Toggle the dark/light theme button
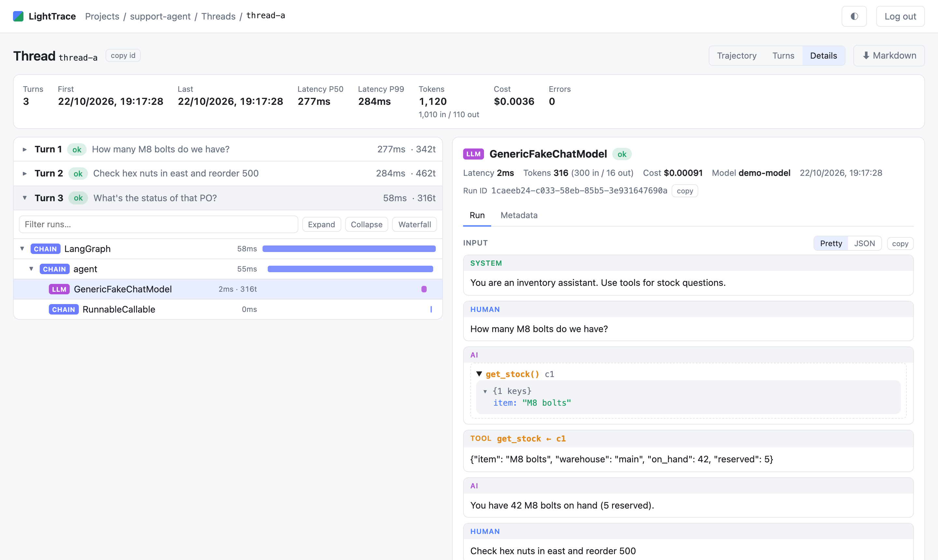 pos(854,16)
